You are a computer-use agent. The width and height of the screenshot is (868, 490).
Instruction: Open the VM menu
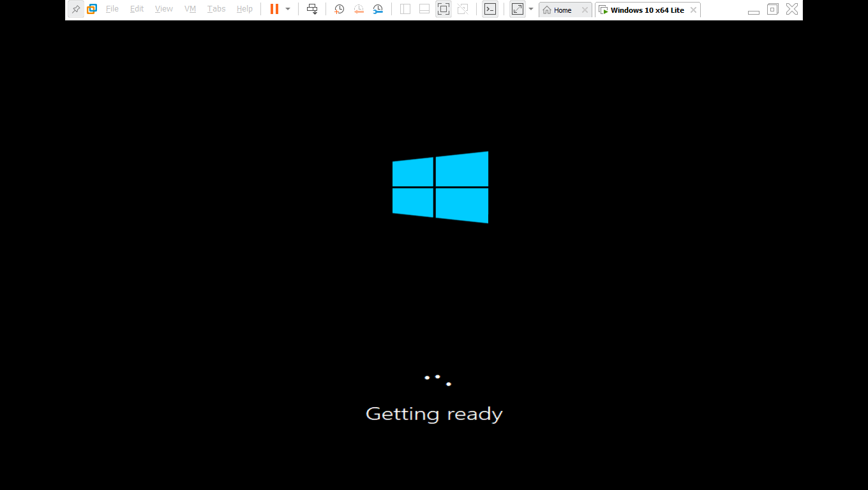(x=190, y=9)
